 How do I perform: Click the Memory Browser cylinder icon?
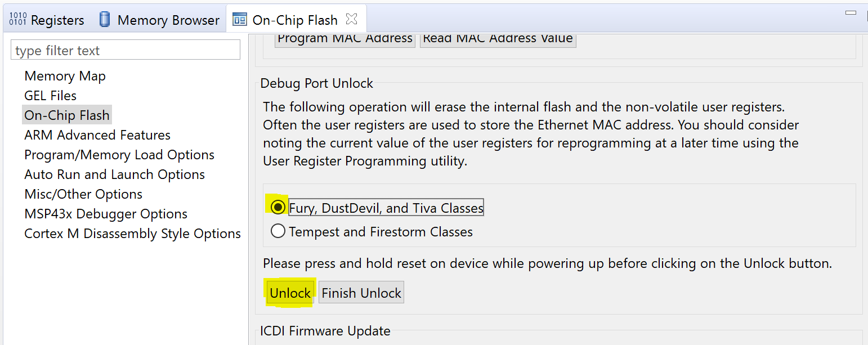(105, 20)
